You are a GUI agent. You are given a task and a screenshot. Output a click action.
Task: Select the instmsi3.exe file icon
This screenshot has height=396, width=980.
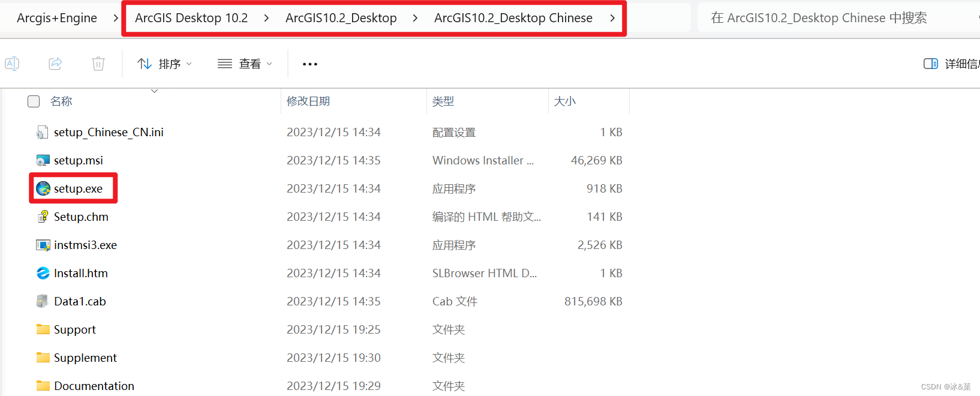tap(43, 245)
